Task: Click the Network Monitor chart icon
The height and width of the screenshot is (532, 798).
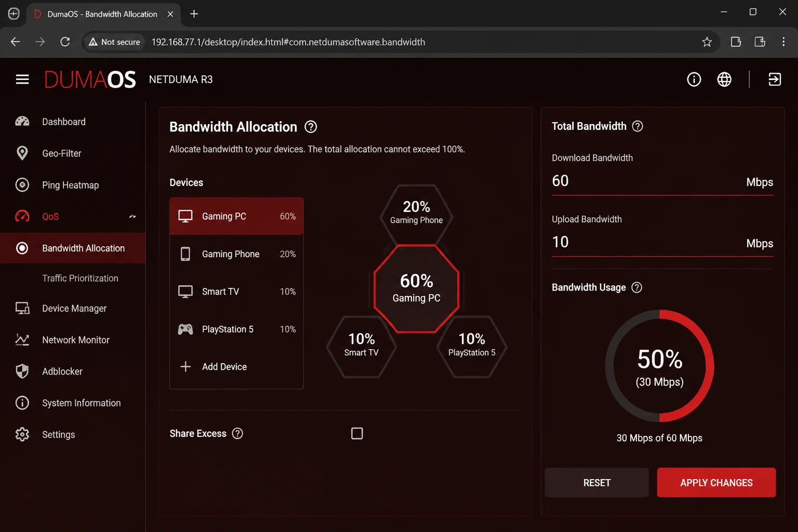Action: 22,340
